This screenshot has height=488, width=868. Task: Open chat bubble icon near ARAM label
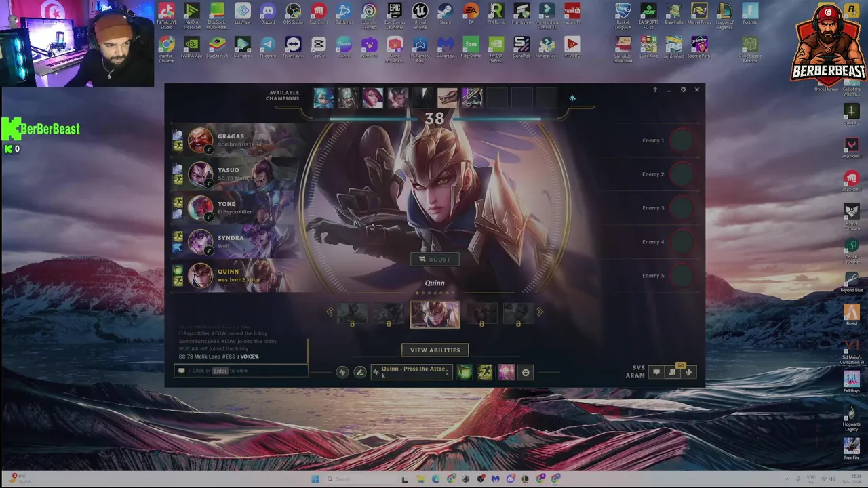(656, 371)
